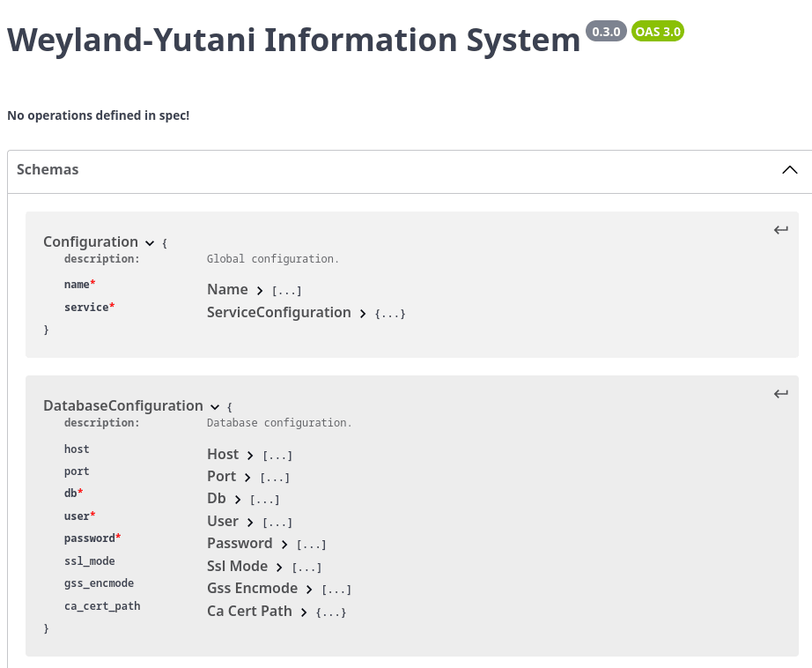
Task: Expand the Password property details
Action: click(284, 544)
